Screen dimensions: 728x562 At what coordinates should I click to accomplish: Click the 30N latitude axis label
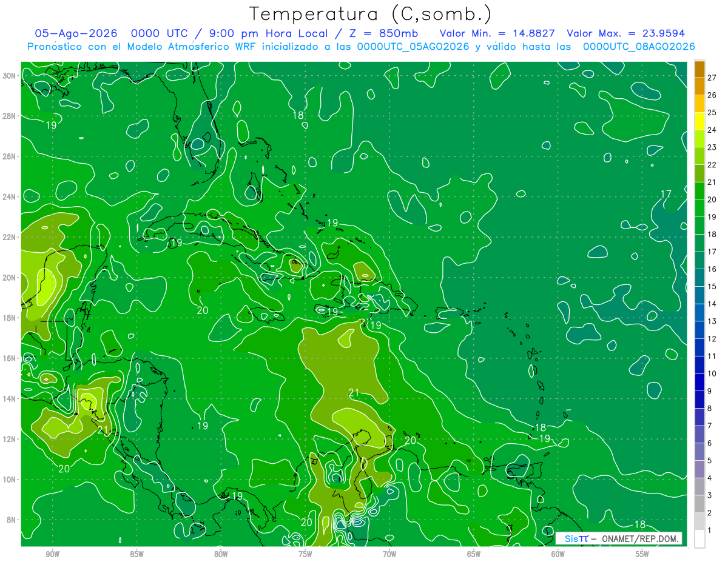tap(10, 75)
